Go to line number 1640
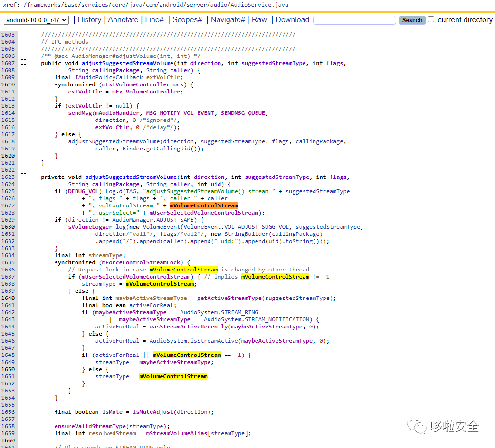The image size is (495, 448). 8,298
